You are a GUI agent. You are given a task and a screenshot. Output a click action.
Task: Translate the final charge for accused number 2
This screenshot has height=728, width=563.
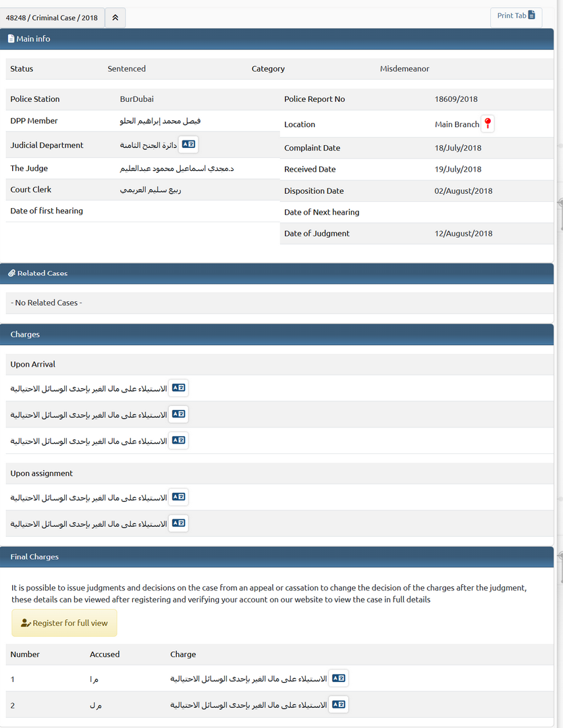tap(339, 705)
